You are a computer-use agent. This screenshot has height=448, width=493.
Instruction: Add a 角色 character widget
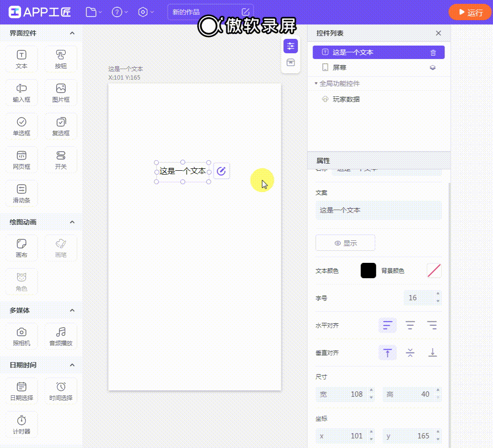pyautogui.click(x=22, y=282)
